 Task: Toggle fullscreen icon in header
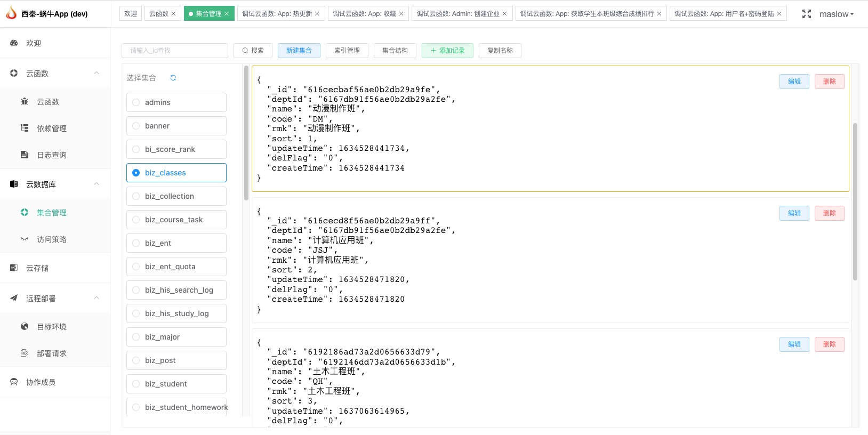click(x=807, y=14)
